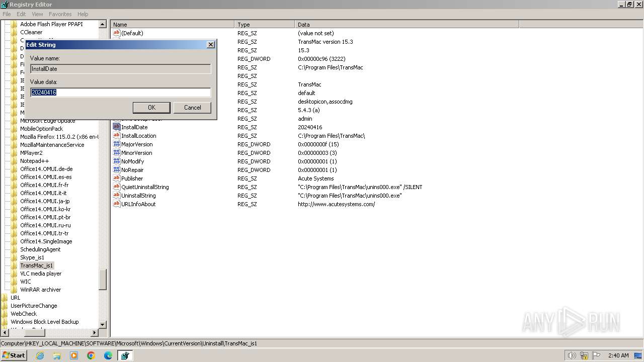Open the File menu
This screenshot has height=362, width=644.
pos(7,14)
